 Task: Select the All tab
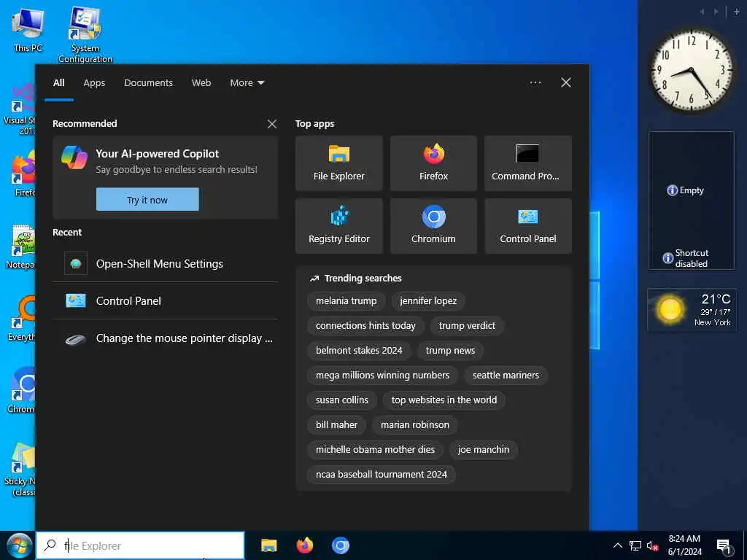tap(59, 83)
